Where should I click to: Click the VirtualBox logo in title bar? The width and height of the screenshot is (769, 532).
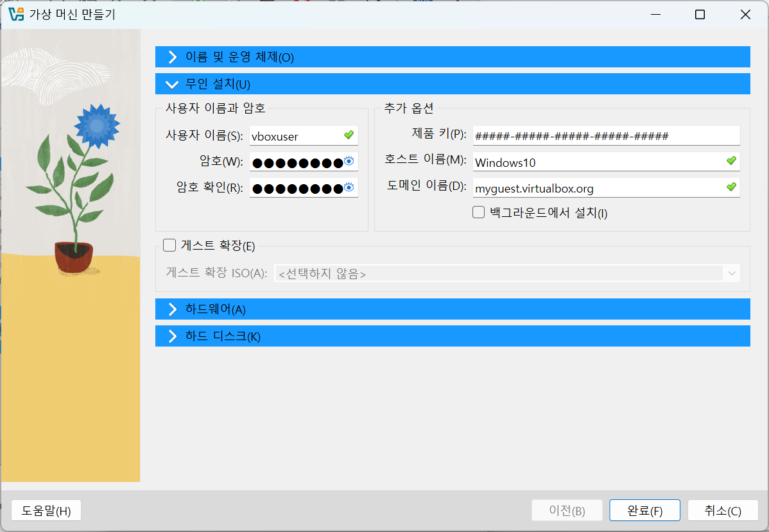coord(16,14)
